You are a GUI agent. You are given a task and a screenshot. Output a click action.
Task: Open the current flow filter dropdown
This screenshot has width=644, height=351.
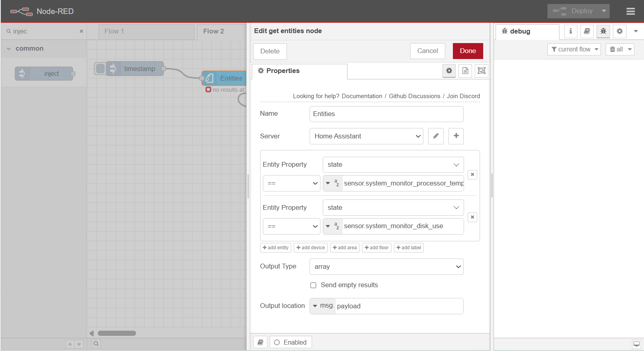(574, 49)
